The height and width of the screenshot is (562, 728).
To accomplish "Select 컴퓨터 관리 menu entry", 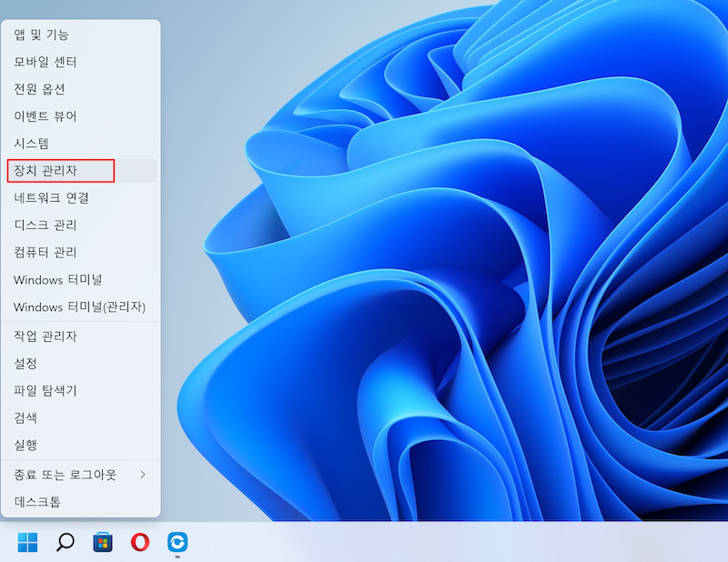I will point(81,253).
